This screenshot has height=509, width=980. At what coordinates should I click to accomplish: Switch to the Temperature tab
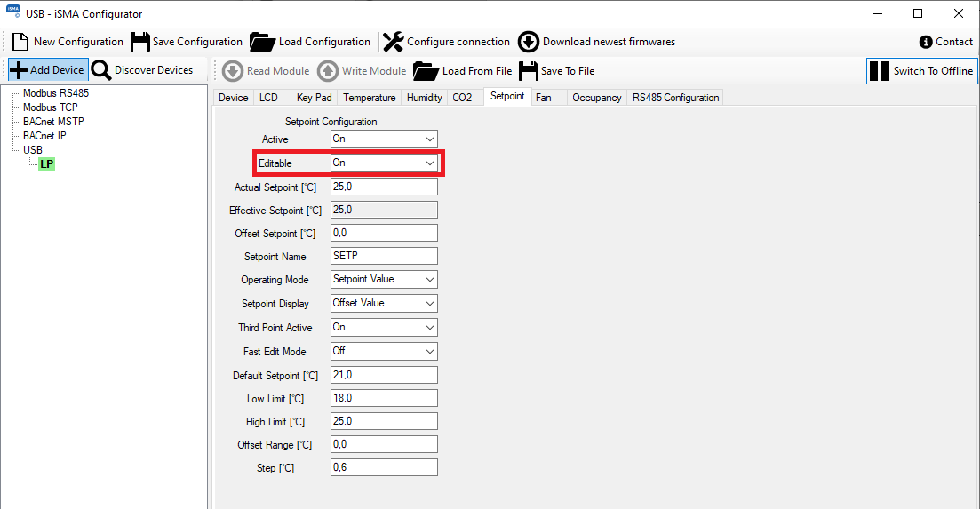[x=369, y=98]
